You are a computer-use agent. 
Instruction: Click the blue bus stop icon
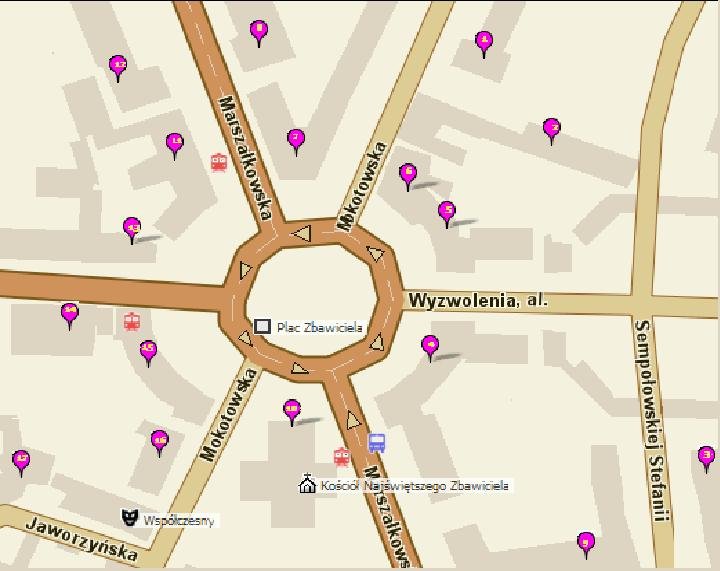point(377,443)
